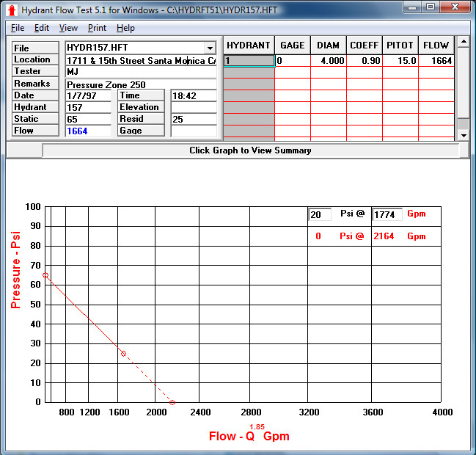Click the Static label button

click(35, 119)
